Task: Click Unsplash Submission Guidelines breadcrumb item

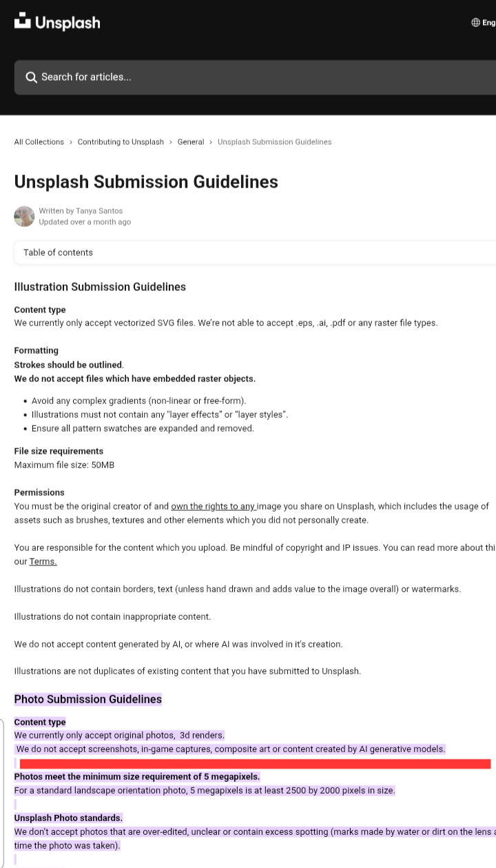Action: tap(274, 142)
